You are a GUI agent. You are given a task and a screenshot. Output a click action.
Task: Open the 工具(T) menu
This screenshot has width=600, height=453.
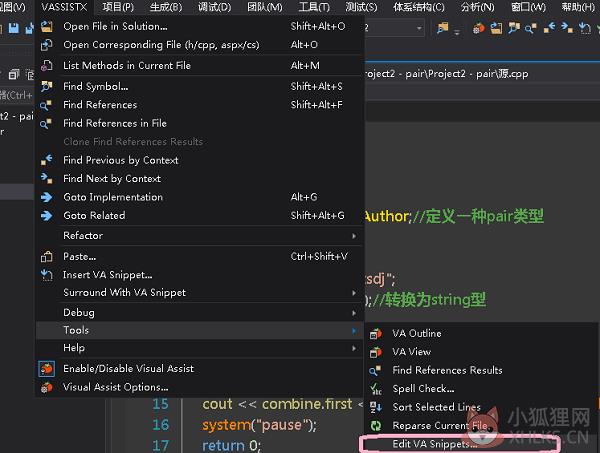[x=314, y=7]
